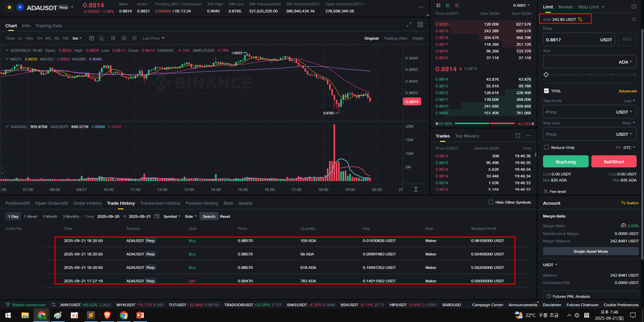Open the Stop Limit order type dropdown
Image resolution: width=644 pixels, height=322 pixels.
click(x=591, y=7)
